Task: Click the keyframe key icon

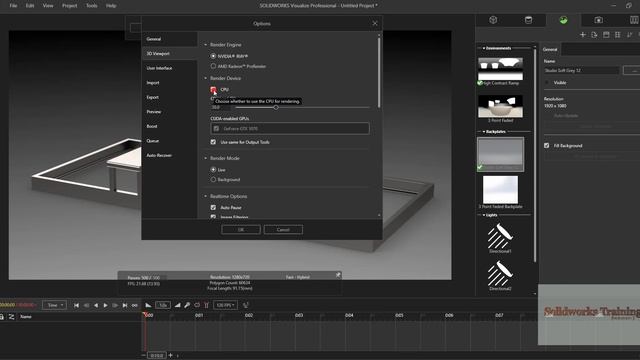Action: [x=187, y=305]
